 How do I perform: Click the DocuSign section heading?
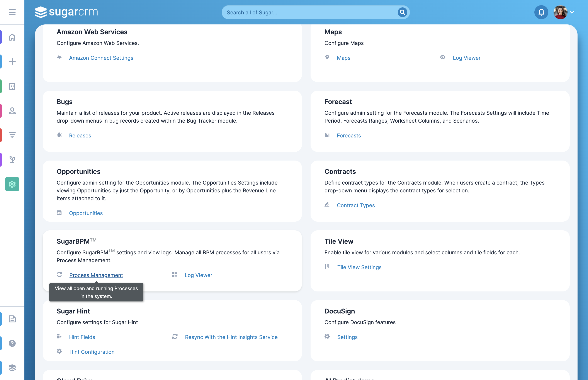[x=340, y=311]
